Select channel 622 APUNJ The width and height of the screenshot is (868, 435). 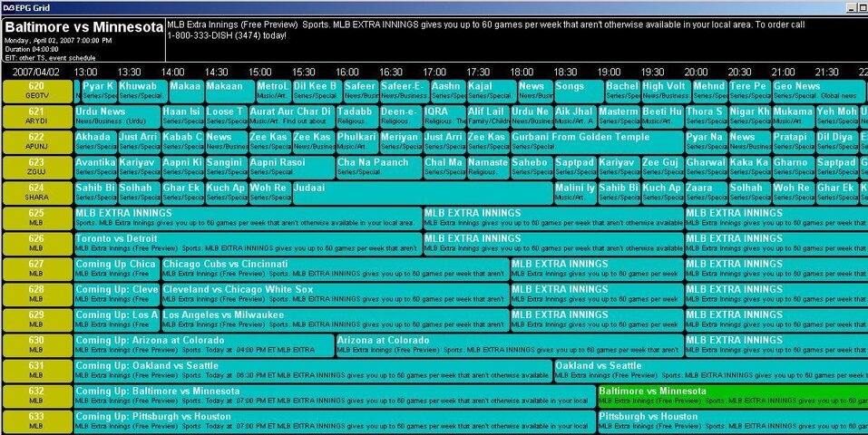click(37, 142)
